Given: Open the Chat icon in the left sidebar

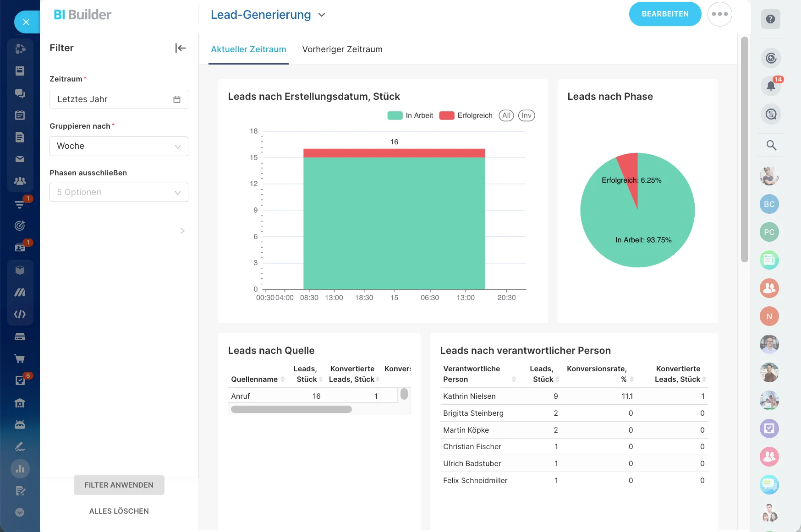Looking at the screenshot, I should [x=20, y=93].
